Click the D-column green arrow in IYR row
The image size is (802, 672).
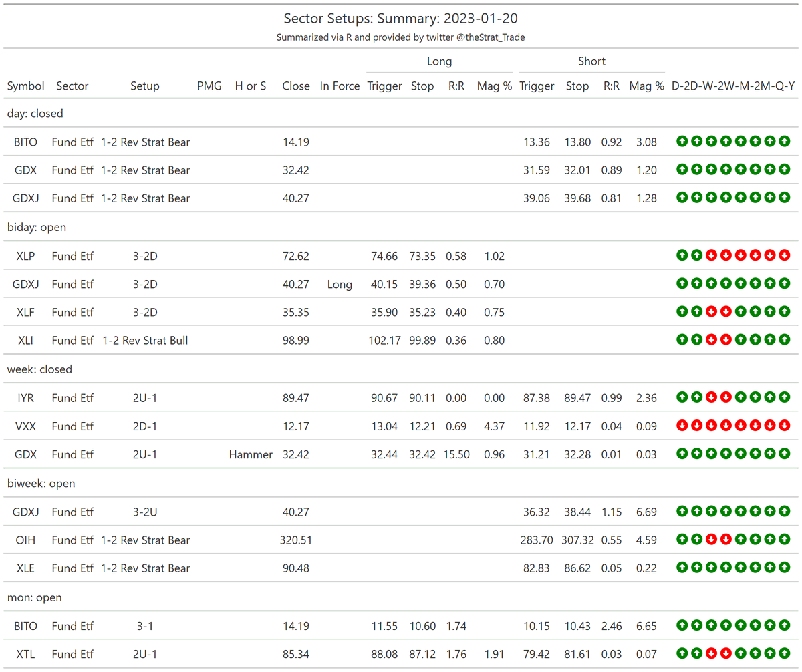pos(682,398)
